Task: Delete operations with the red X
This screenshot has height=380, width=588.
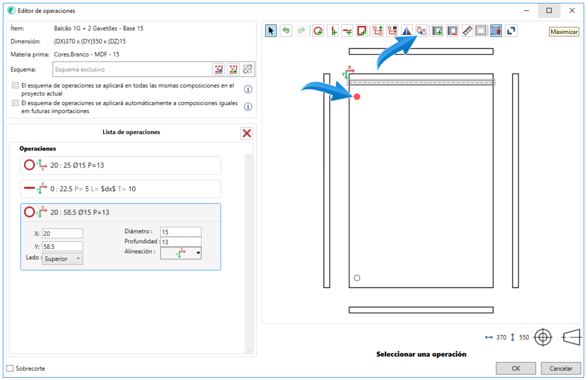Action: point(247,133)
